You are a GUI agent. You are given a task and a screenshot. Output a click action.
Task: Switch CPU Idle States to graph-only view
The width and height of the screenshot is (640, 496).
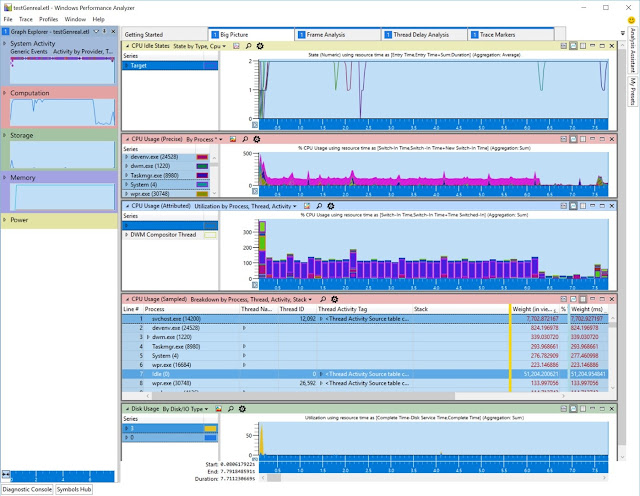point(573,46)
